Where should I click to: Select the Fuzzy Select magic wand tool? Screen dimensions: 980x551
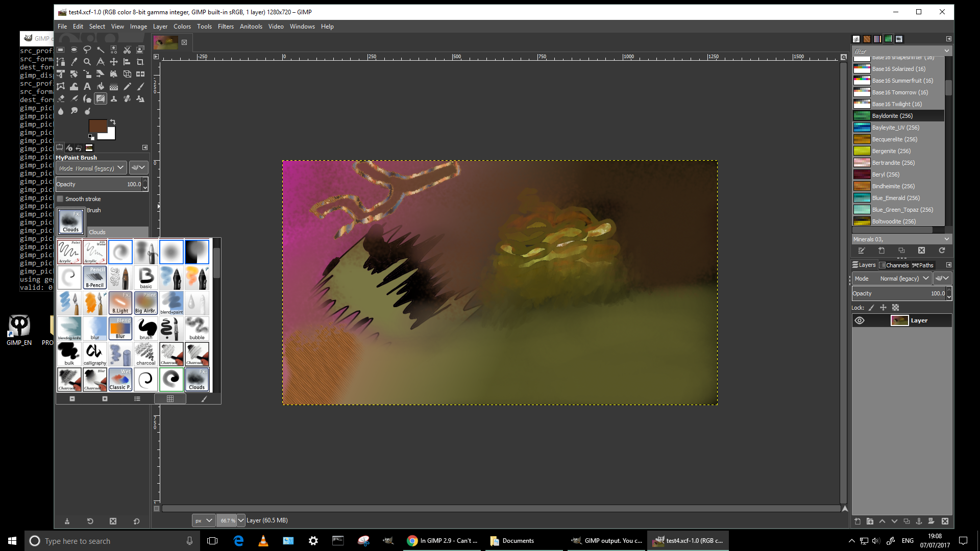coord(101,49)
